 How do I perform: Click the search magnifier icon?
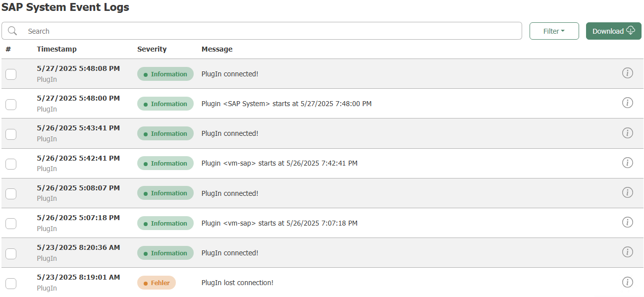pyautogui.click(x=13, y=31)
